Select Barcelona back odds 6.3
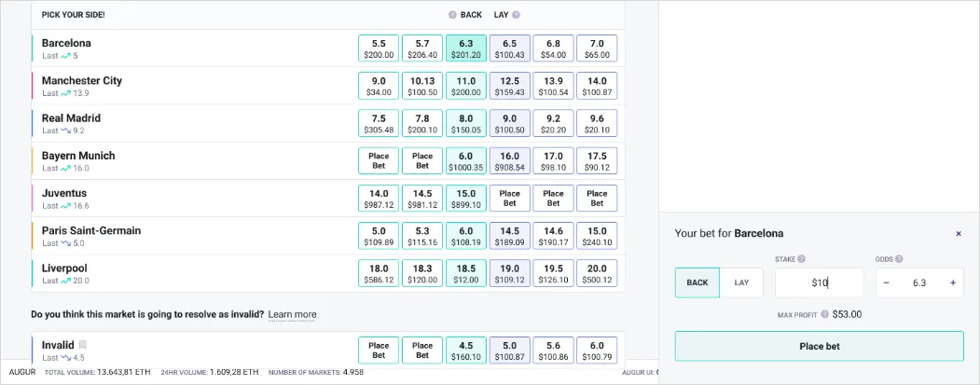The height and width of the screenshot is (385, 980). [x=465, y=48]
